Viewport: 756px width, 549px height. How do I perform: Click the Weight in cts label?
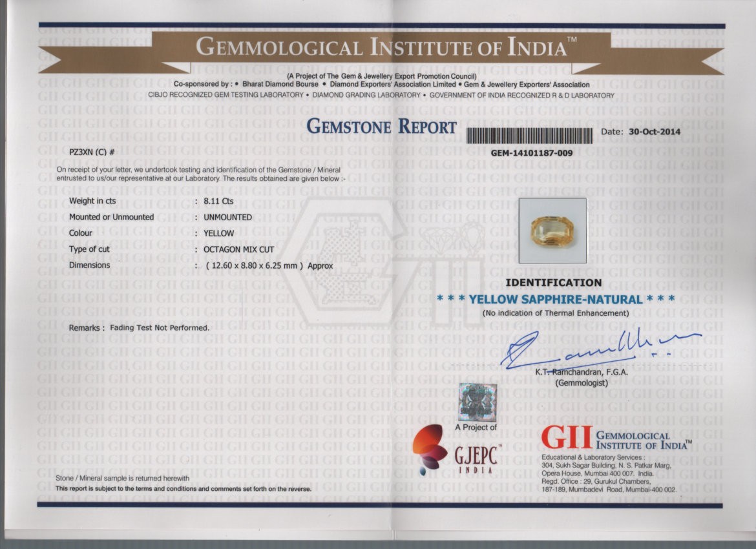pyautogui.click(x=92, y=201)
